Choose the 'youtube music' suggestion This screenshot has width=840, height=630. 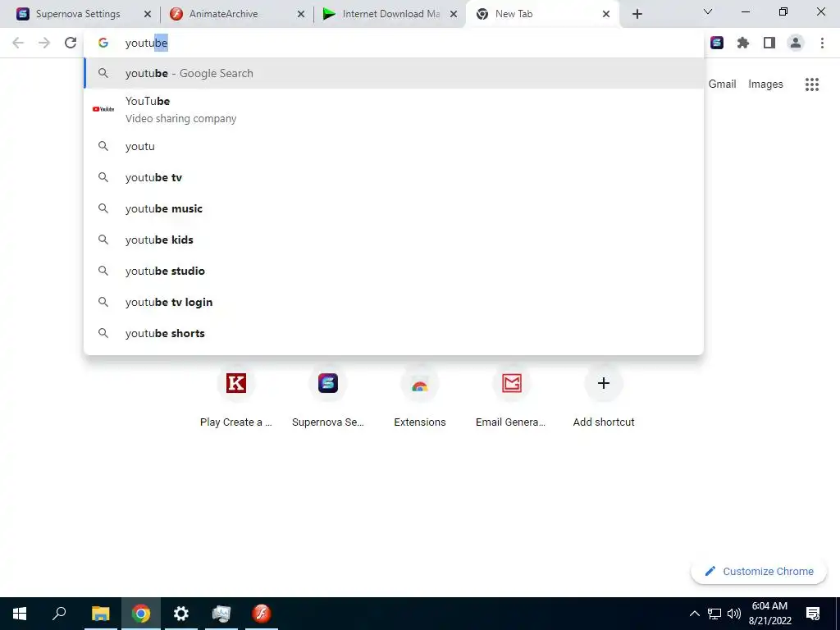click(x=394, y=208)
